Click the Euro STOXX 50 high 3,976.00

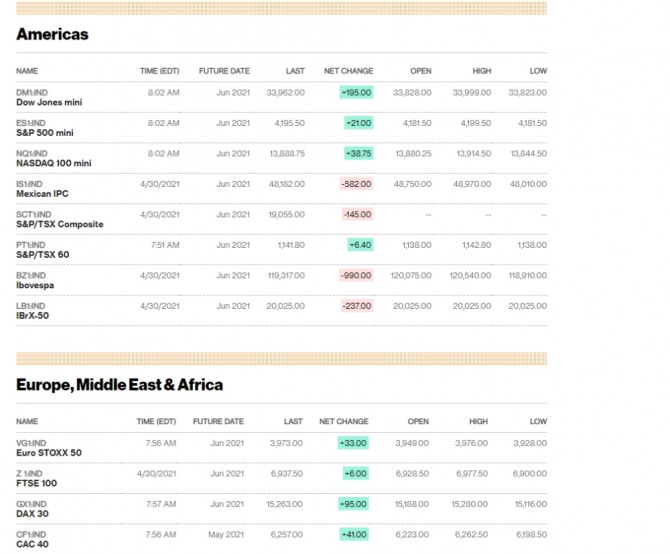point(471,443)
